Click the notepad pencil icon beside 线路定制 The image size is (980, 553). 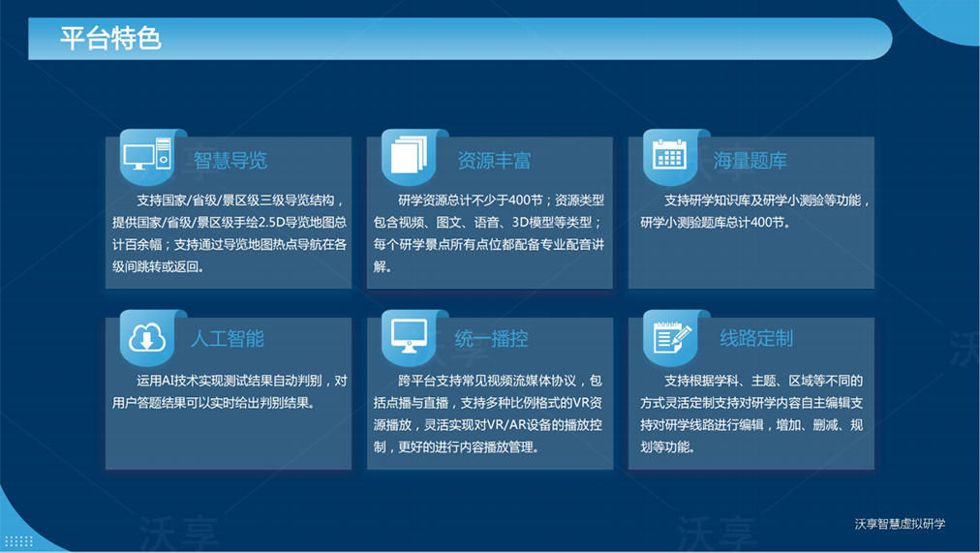(671, 337)
